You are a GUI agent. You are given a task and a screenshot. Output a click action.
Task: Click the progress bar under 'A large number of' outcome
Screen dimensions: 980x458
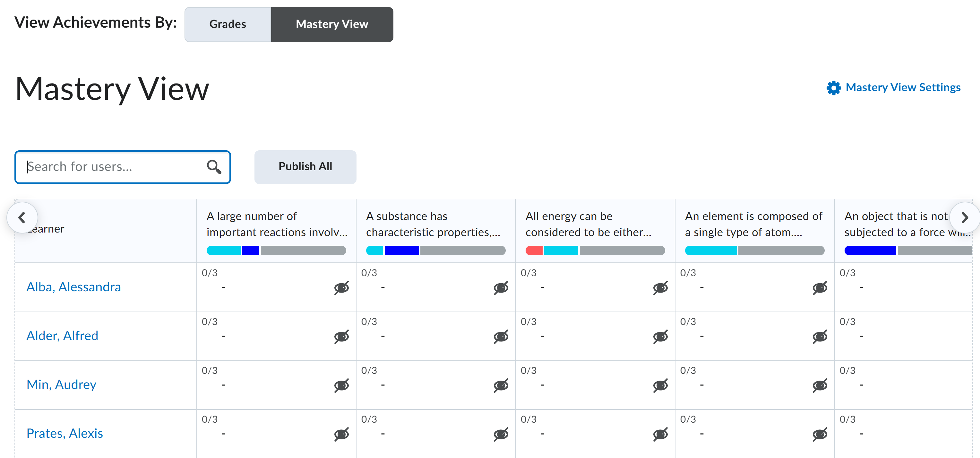tap(276, 250)
